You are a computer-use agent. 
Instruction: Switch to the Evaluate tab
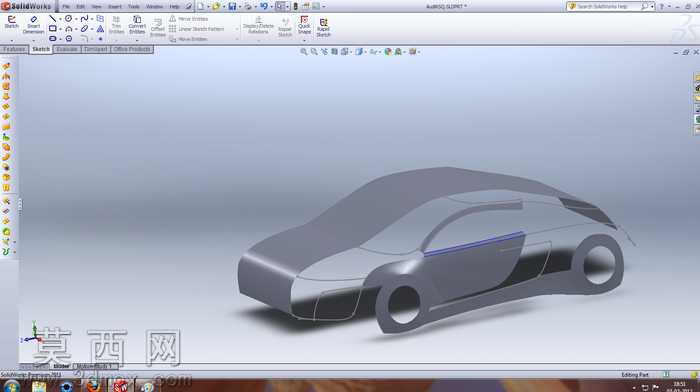[x=67, y=49]
